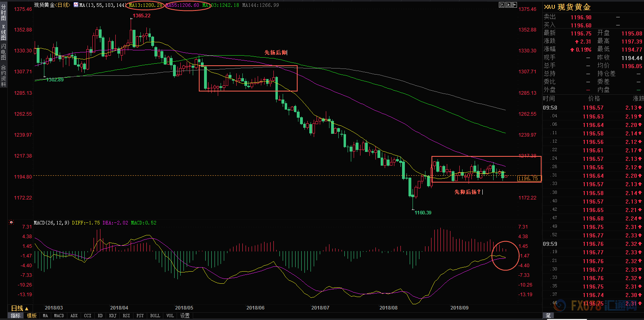
Task: Click the DEA:-2.02 value
Action: point(115,222)
